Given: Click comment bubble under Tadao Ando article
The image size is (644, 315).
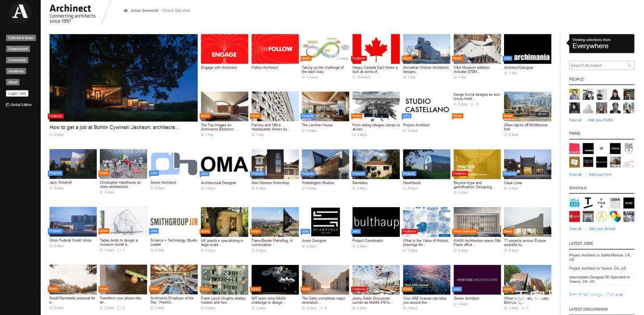Looking at the screenshot, I should tap(119, 250).
